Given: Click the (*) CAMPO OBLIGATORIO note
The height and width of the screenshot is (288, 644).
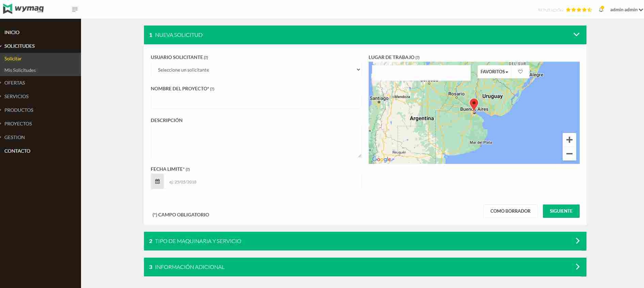Looking at the screenshot, I should pos(181,215).
